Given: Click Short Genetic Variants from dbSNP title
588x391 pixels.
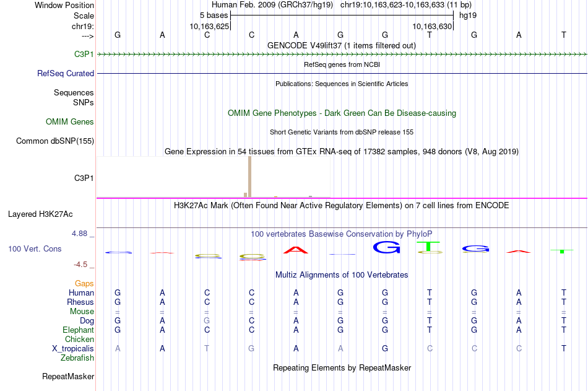Looking at the screenshot, I should click(x=341, y=132).
